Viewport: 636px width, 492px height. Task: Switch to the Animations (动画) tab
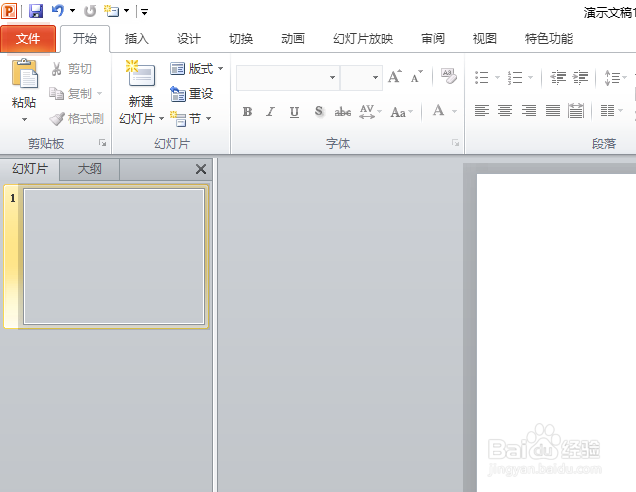(293, 39)
